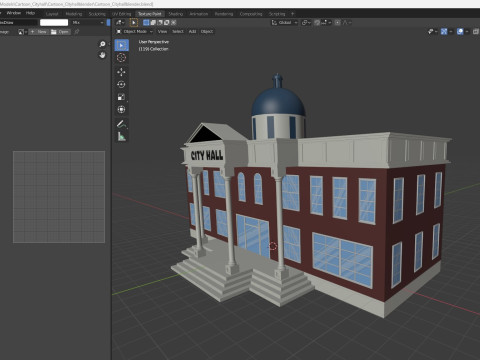Open the Window menu
Image resolution: width=480 pixels, height=360 pixels.
pos(14,13)
